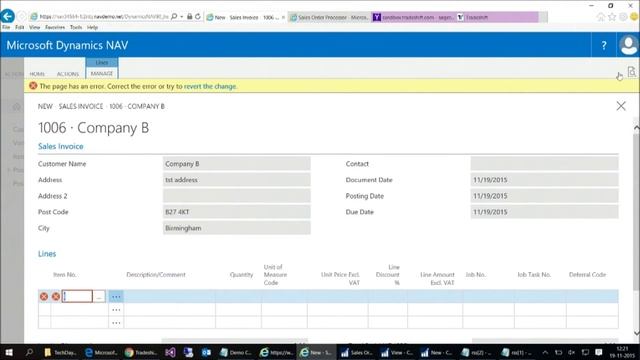Open Item No. lookup dropdown button
This screenshot has width=640, height=360.
coord(99,297)
